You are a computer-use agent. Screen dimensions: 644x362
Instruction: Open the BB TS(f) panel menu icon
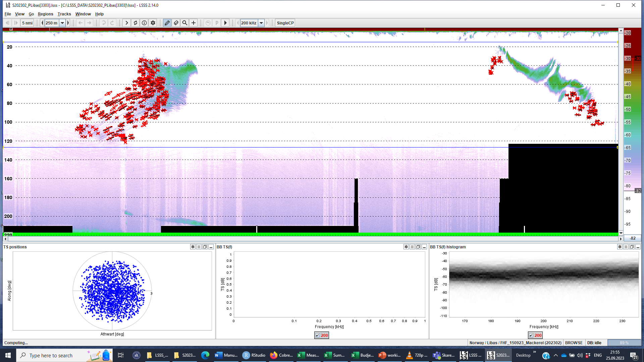[x=412, y=247]
